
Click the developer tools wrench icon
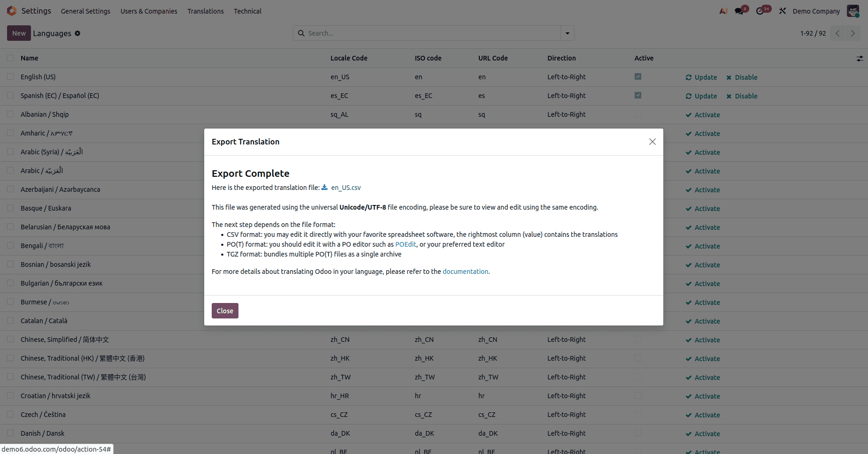782,10
